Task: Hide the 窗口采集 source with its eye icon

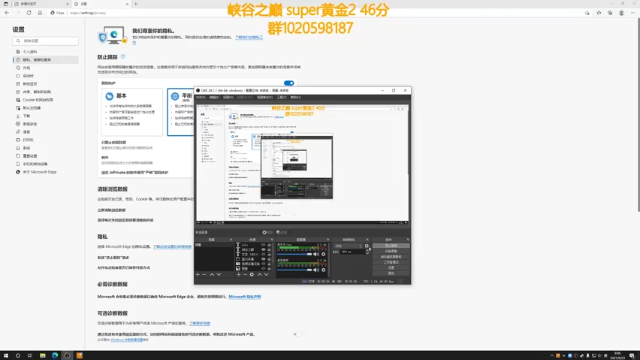Action: click(263, 259)
